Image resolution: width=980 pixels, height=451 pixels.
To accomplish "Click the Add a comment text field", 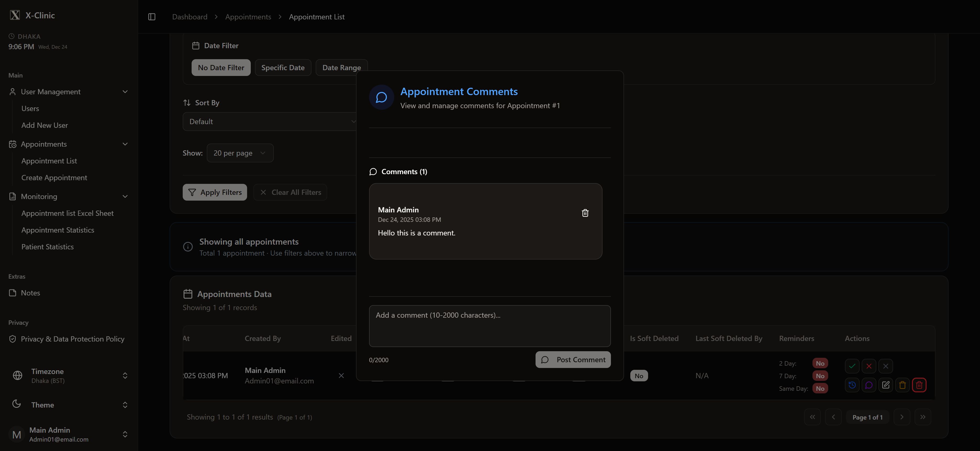I will 490,326.
